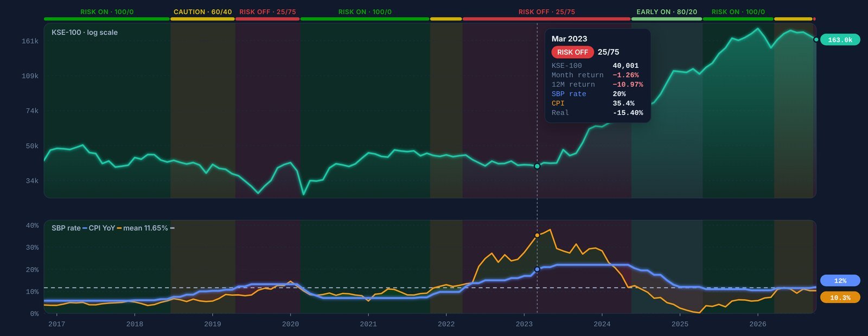Click the 2023 year label on x-axis
Screen dimensions: 868x336
click(524, 324)
